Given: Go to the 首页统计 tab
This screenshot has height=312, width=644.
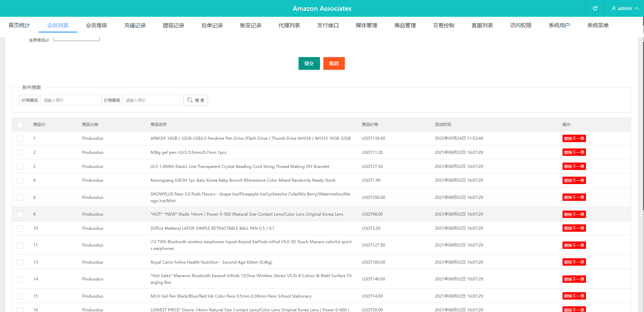Looking at the screenshot, I should [19, 26].
